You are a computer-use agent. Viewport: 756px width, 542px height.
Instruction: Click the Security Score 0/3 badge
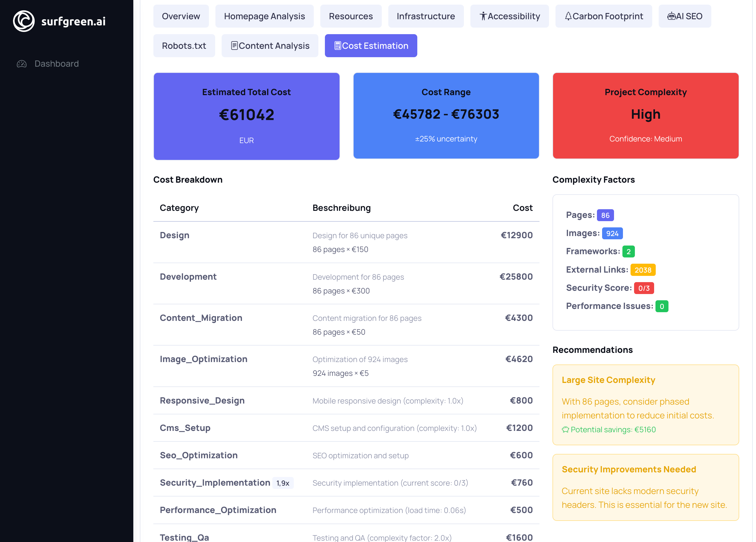[x=644, y=288]
